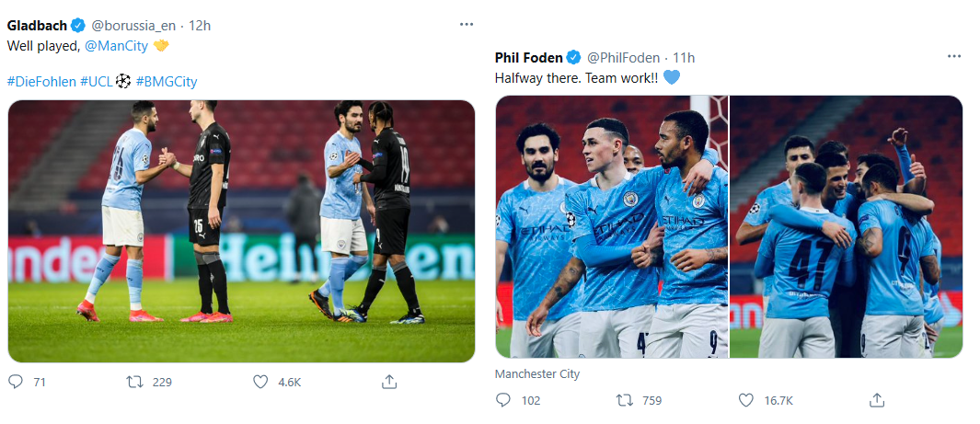The height and width of the screenshot is (424, 980).
Task: Open Foden's left photo with teammates
Action: (611, 226)
